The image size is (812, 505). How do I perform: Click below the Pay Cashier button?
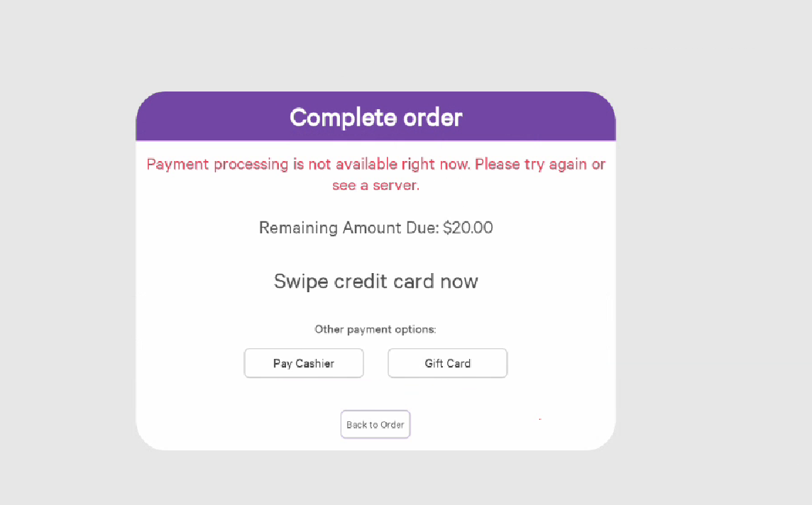pyautogui.click(x=304, y=394)
